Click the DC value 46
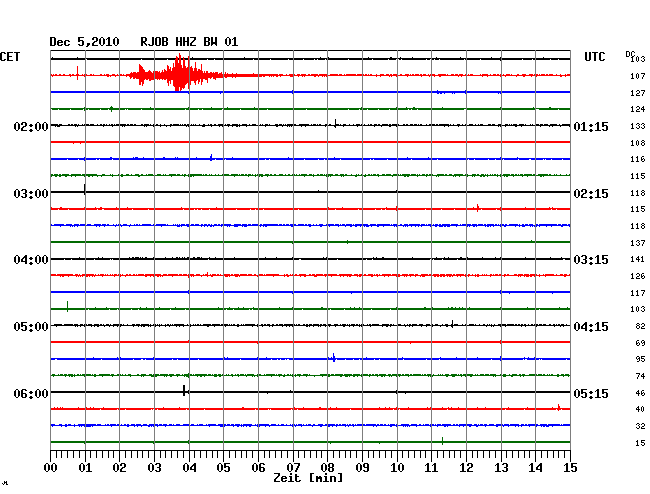This screenshot has width=650, height=494. pos(640,393)
